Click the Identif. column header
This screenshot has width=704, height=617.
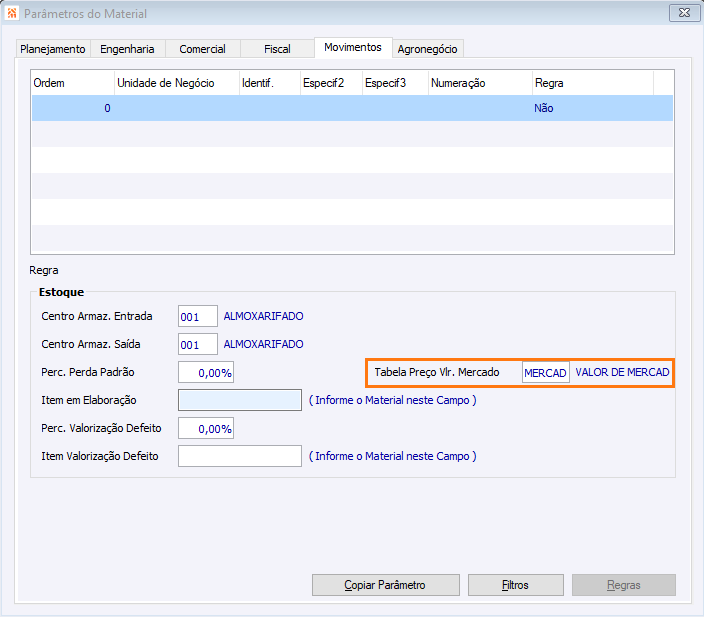click(x=270, y=83)
